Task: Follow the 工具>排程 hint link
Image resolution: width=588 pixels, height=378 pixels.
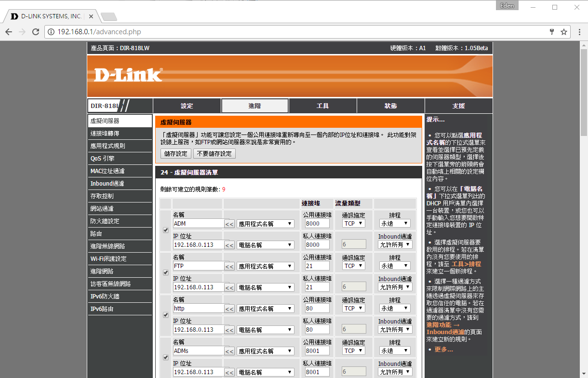Action: tap(466, 264)
